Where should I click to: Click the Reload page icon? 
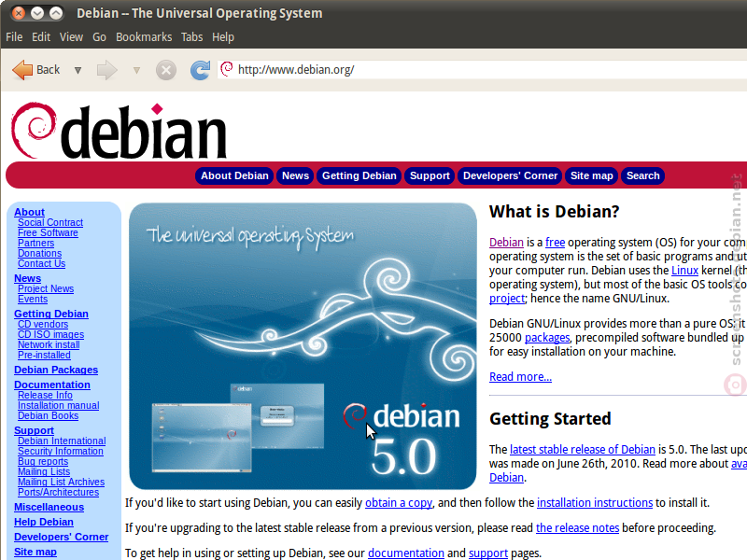[x=200, y=70]
